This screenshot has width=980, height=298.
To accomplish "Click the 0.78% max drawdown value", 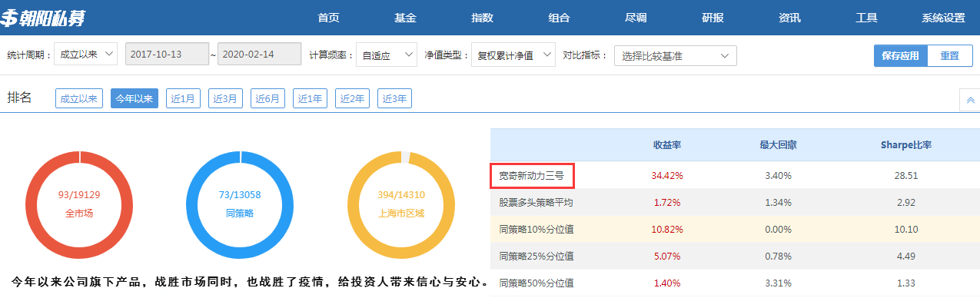I will click(778, 256).
